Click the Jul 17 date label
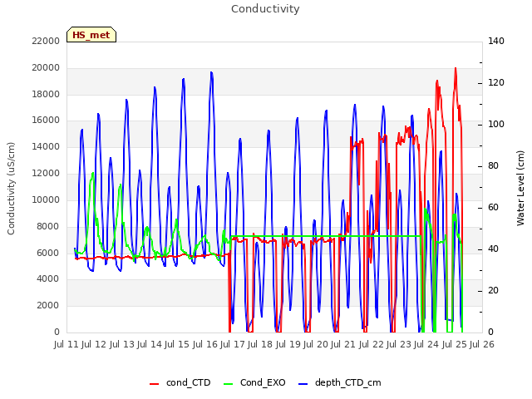 point(233,345)
